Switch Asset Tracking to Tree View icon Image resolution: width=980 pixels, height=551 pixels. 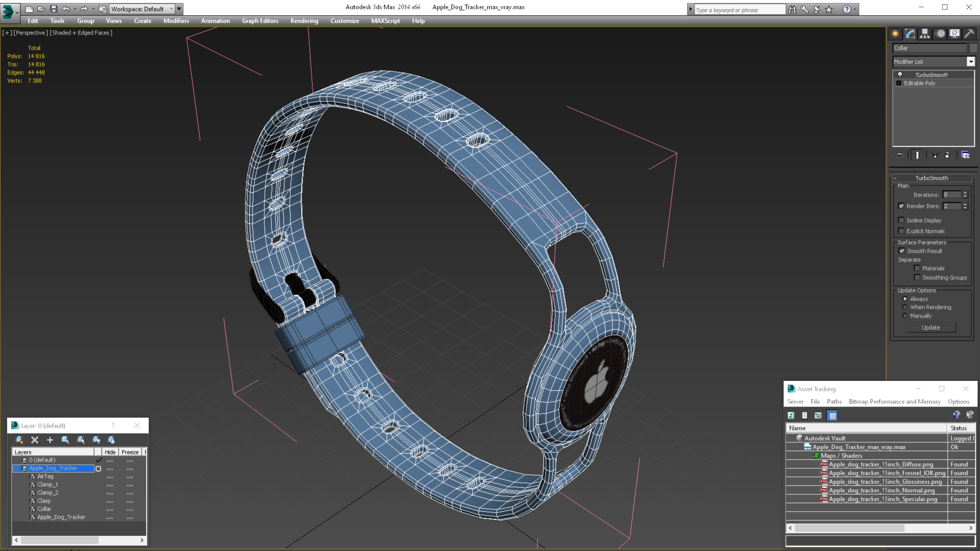[x=818, y=416]
